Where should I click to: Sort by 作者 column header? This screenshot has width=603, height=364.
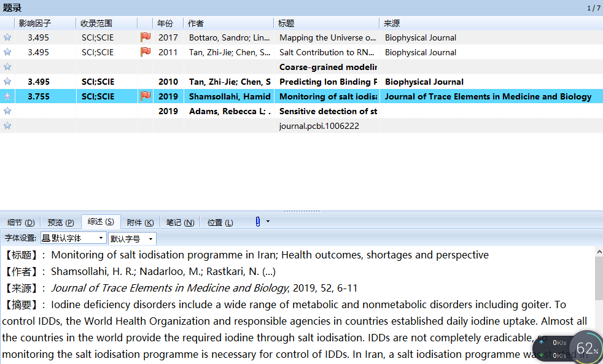tap(228, 23)
